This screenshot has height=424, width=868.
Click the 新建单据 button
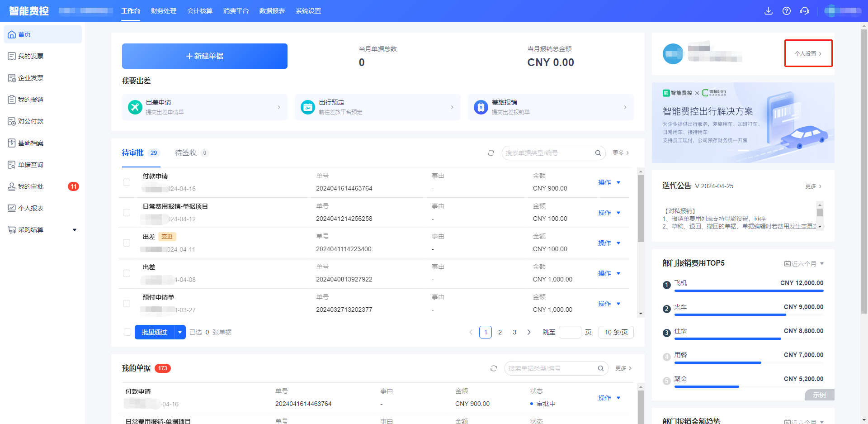click(x=204, y=56)
